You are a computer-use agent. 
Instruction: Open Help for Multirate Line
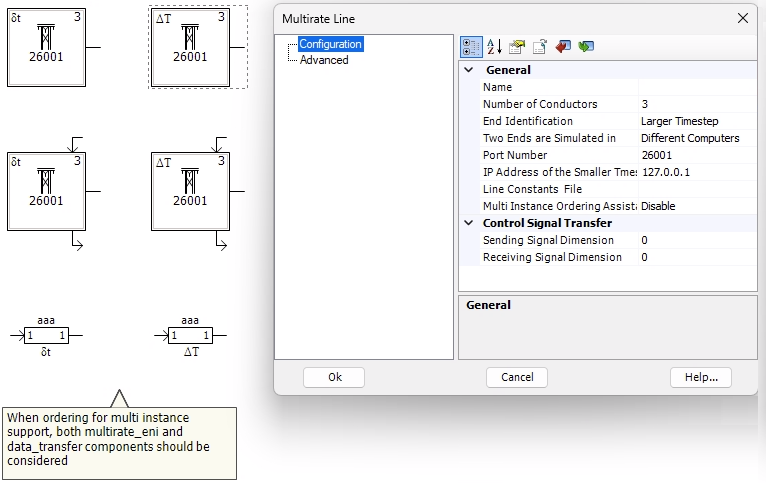[x=701, y=378]
